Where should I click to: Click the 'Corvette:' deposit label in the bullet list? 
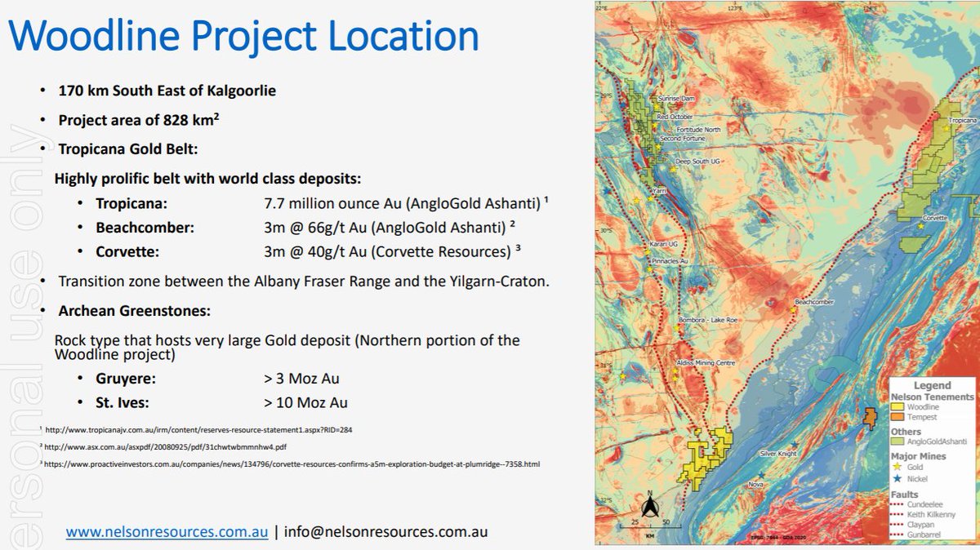tap(127, 251)
